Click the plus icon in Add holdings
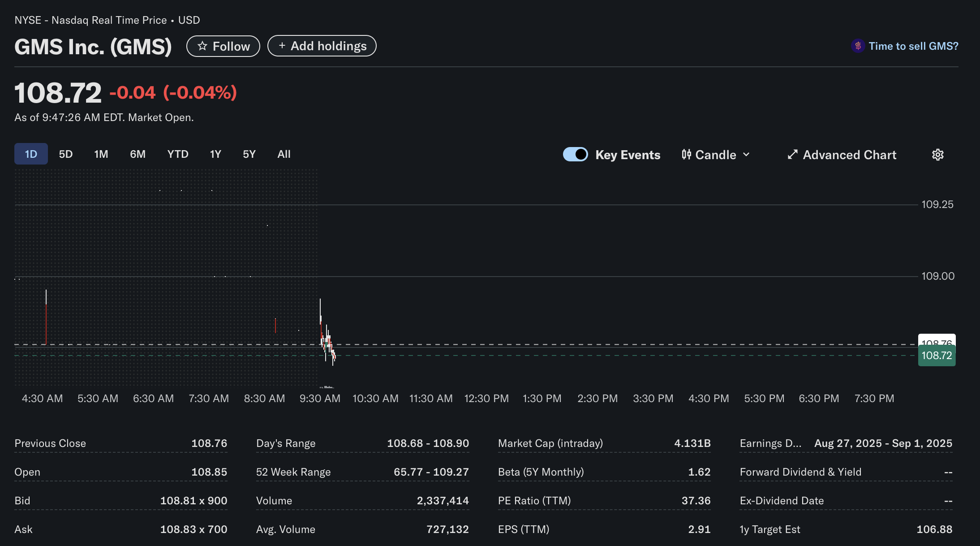This screenshot has height=546, width=980. coord(282,46)
